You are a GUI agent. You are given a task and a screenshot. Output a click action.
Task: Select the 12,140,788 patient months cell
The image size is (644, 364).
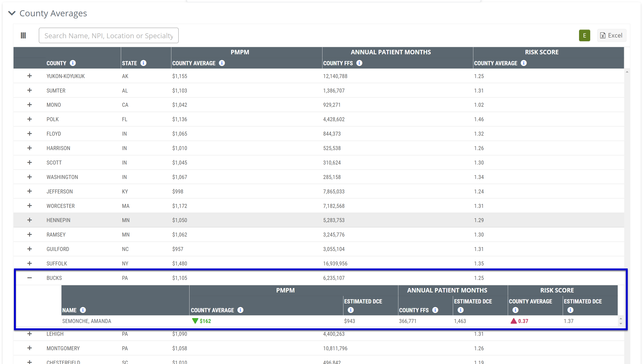click(335, 76)
